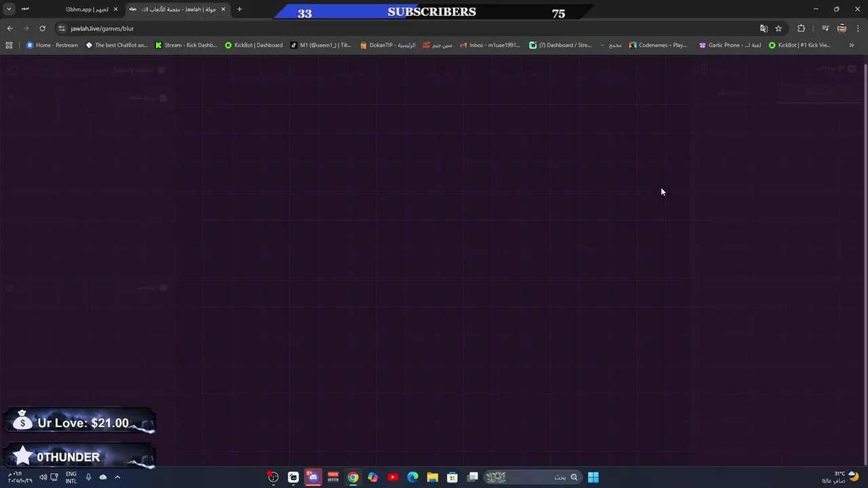Open the DokanTIP bookmark
The height and width of the screenshot is (488, 868).
[x=388, y=45]
